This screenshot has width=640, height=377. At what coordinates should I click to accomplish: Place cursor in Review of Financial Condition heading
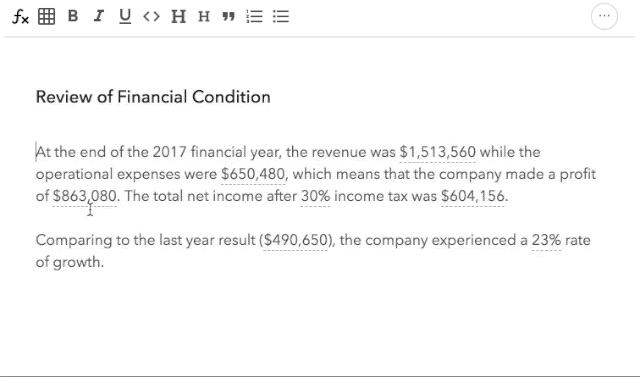(153, 97)
